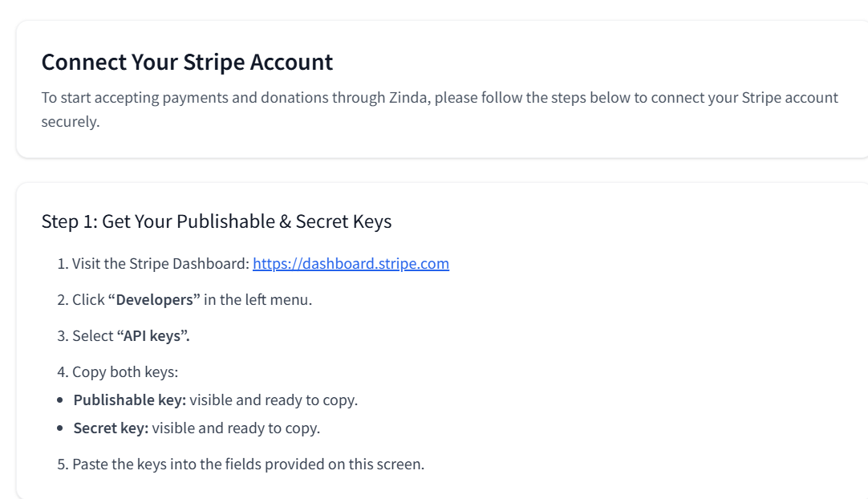Click the intro paragraph mentioning Zinda
Screen dimensions: 868x499
pyautogui.click(x=440, y=109)
